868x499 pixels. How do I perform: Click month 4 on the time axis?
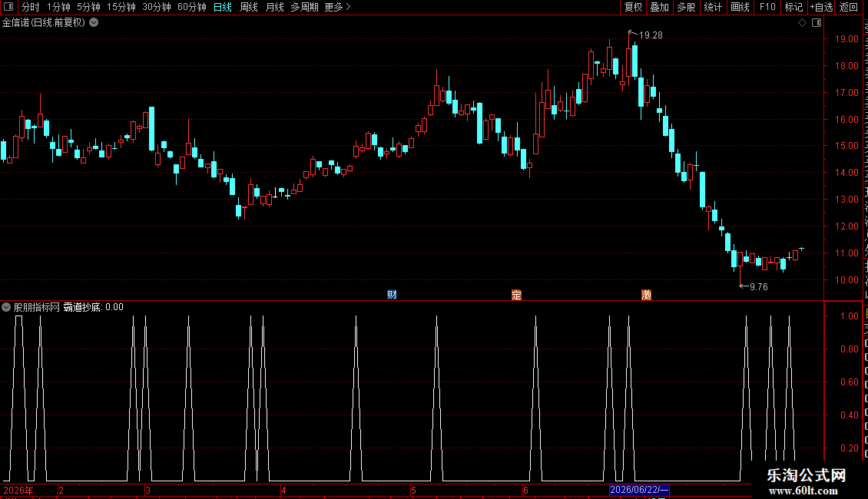click(x=283, y=490)
